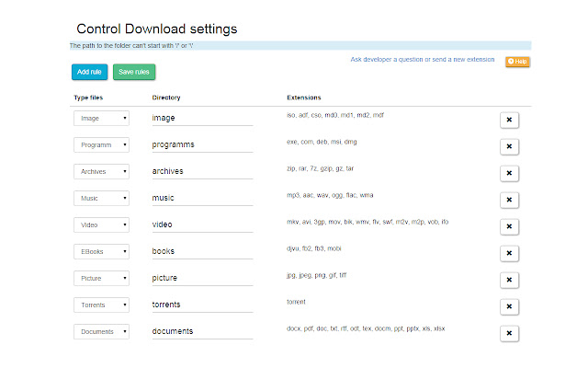Open the Image type files dropdown

pyautogui.click(x=102, y=119)
